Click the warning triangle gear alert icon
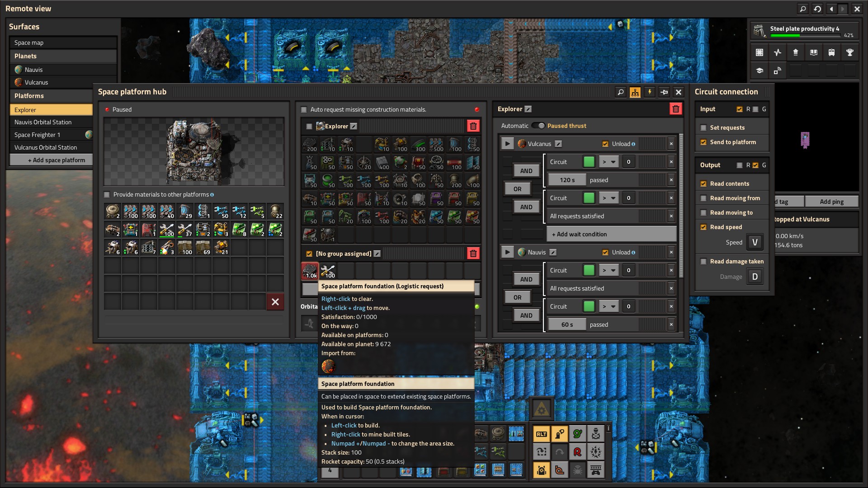 click(542, 409)
